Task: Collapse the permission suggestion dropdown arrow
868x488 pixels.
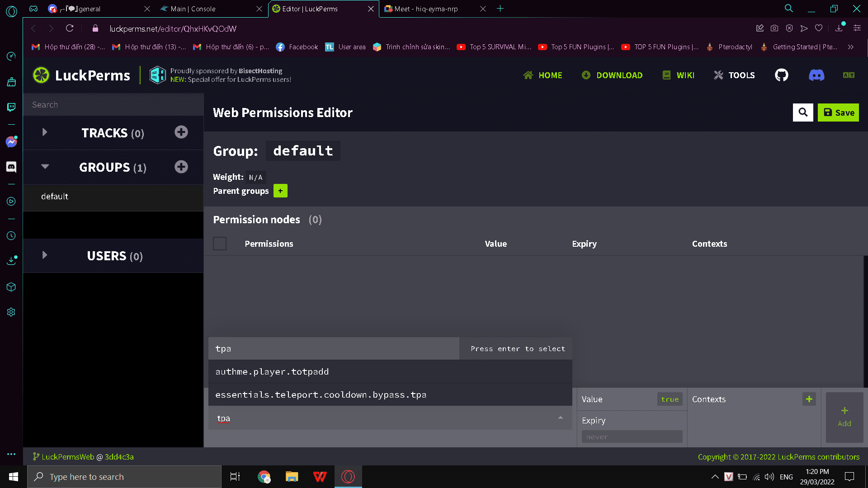Action: tap(560, 418)
